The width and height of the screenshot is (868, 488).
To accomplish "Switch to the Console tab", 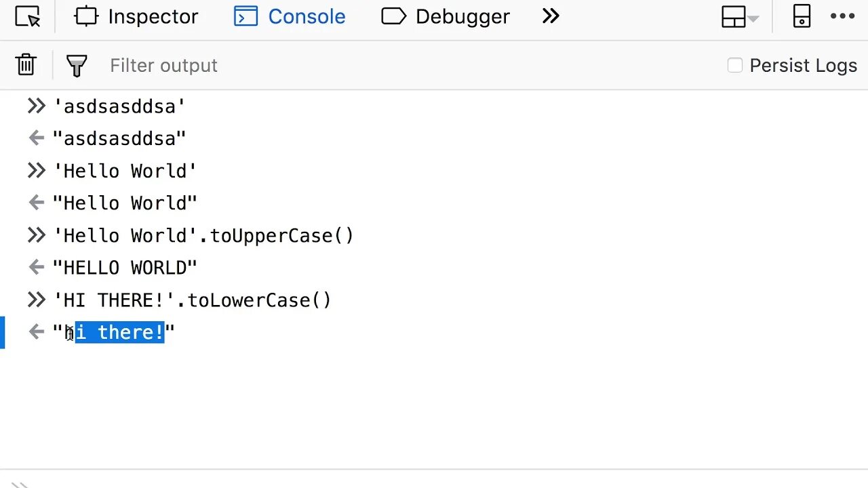I will (x=290, y=17).
